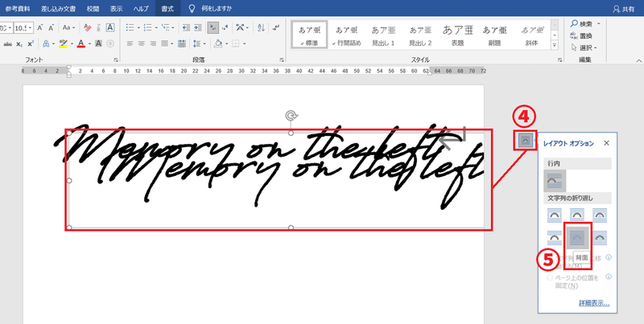Viewport: 644px width, 324px height.
Task: Switch to the 校閲 tab
Action: tap(93, 8)
